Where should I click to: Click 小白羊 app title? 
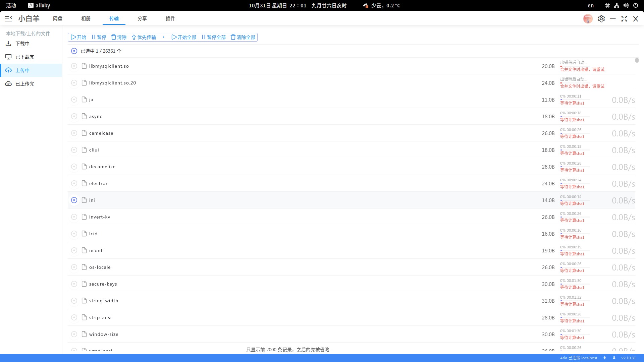click(29, 18)
